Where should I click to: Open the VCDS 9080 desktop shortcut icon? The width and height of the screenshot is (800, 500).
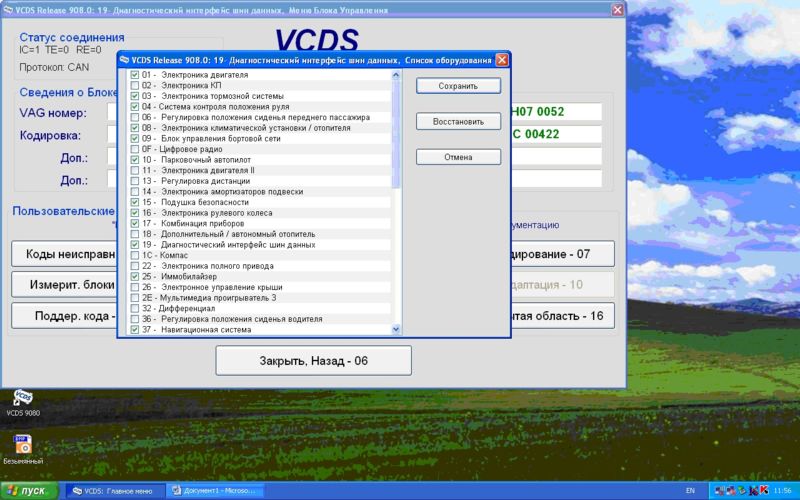(22, 398)
